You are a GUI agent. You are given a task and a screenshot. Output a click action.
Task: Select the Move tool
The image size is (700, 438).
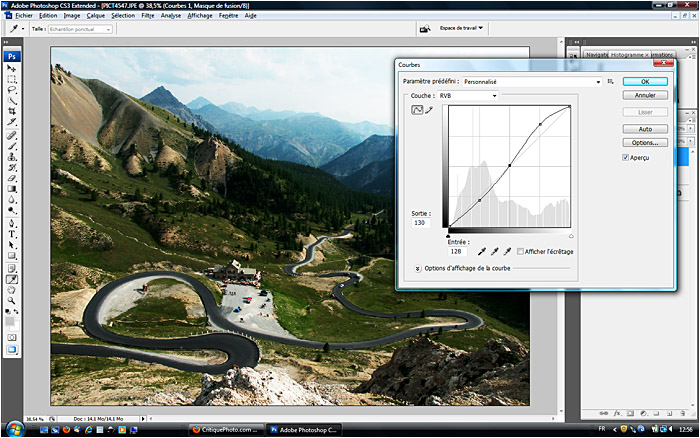12,67
